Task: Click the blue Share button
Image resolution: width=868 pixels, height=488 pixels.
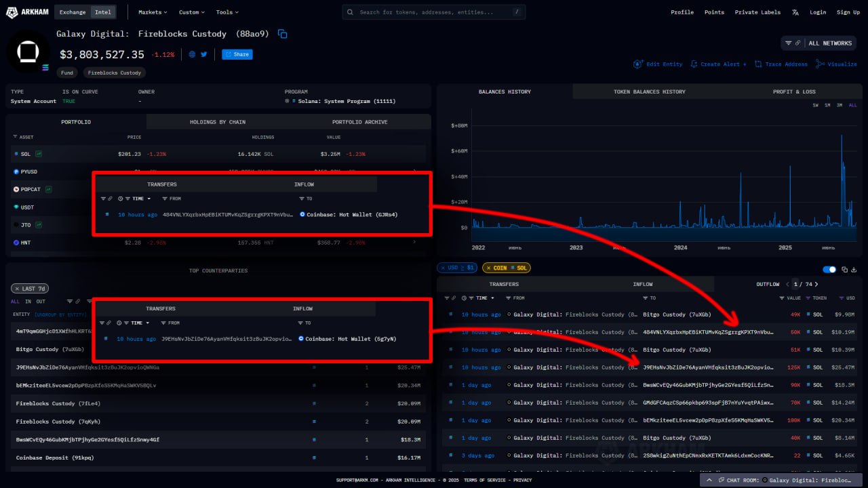Action: pyautogui.click(x=237, y=54)
